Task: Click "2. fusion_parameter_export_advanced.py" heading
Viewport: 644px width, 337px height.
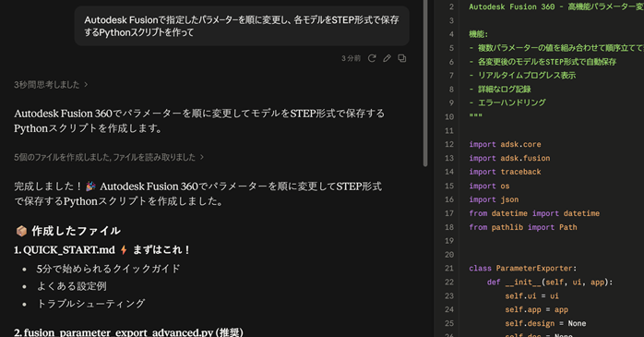Action: point(128,332)
